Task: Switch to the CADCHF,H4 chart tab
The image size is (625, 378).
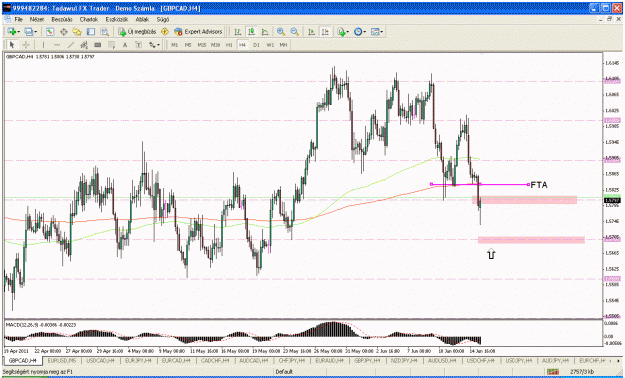Action: [214, 360]
